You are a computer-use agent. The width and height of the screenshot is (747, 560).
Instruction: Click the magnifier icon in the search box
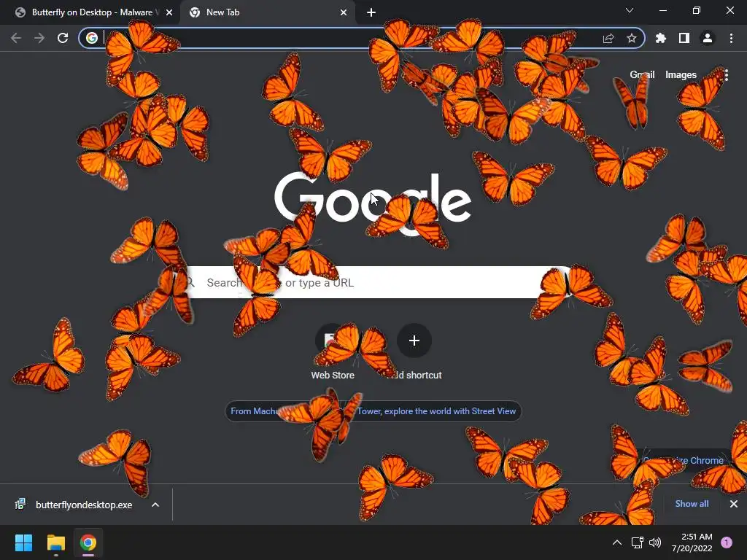[190, 282]
